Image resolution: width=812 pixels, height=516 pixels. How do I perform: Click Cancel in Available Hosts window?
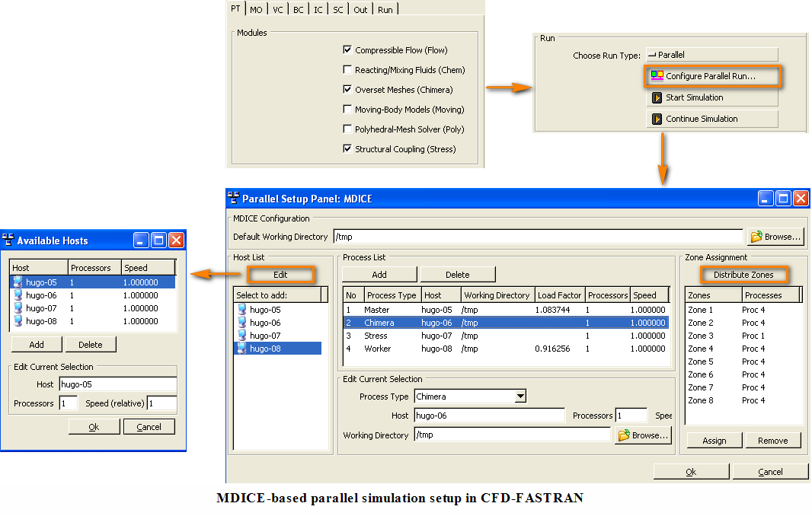pyautogui.click(x=149, y=426)
